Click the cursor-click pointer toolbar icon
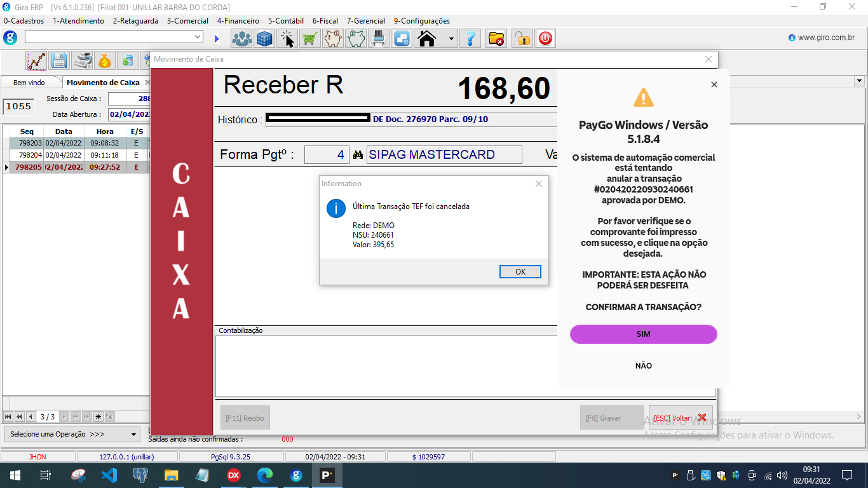 [287, 39]
